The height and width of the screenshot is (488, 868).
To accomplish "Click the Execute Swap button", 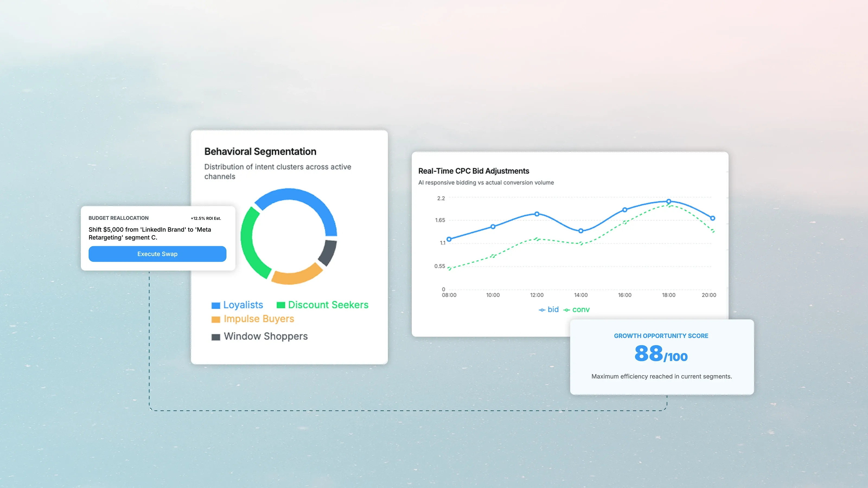I will [157, 254].
